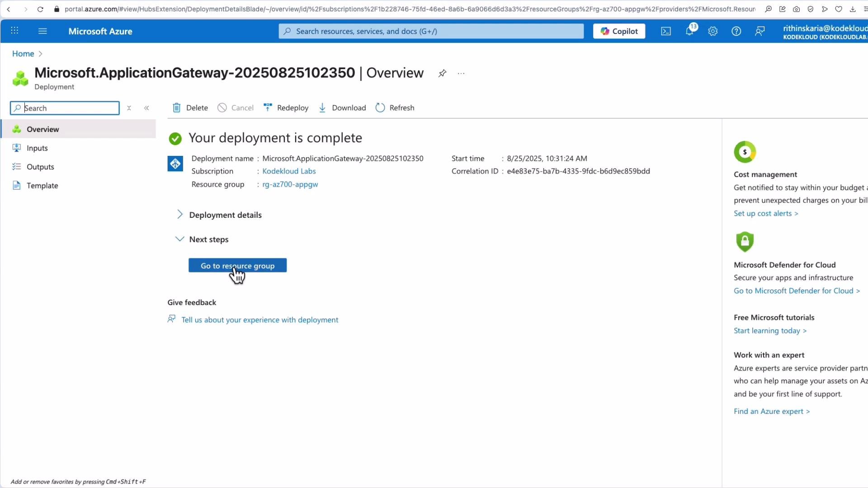Open the rithinskaria account menu
This screenshot has width=868, height=488.
[x=825, y=32]
